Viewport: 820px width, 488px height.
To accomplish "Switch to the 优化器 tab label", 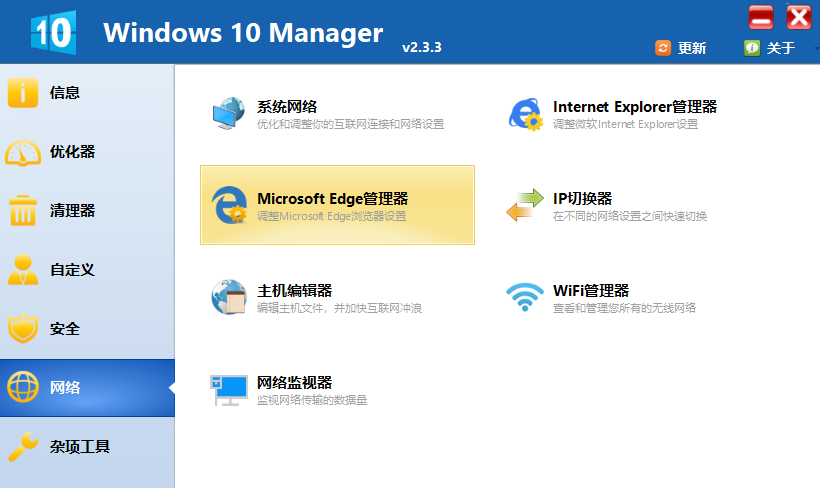I will click(72, 152).
